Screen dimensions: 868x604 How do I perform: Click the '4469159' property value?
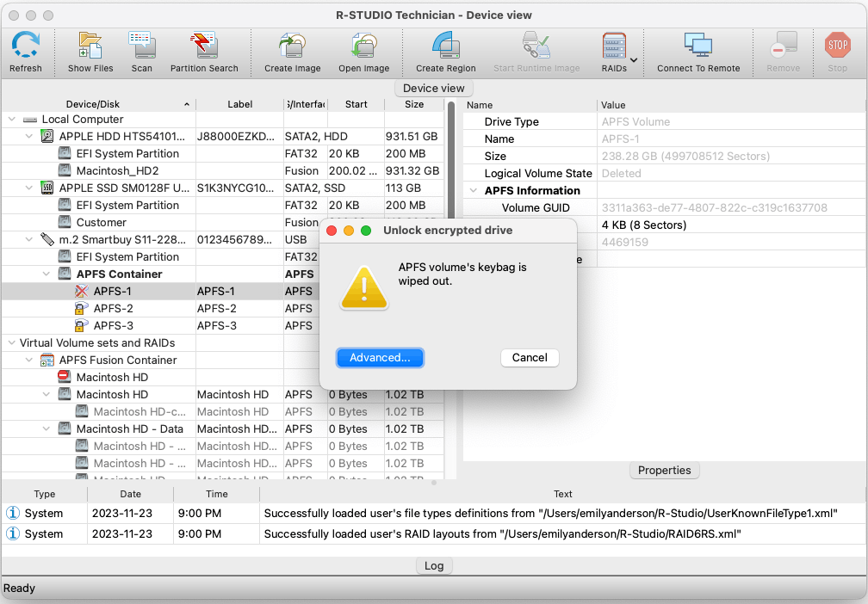click(624, 243)
